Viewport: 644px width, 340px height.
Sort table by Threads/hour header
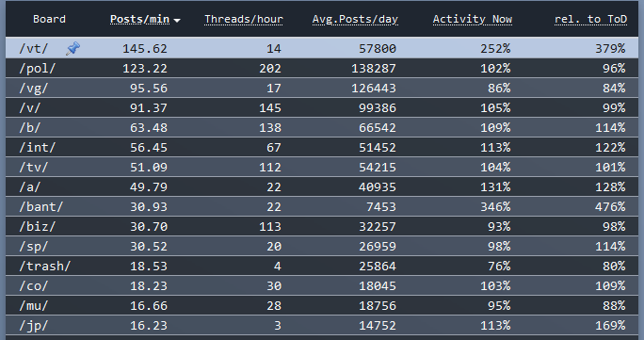(244, 19)
